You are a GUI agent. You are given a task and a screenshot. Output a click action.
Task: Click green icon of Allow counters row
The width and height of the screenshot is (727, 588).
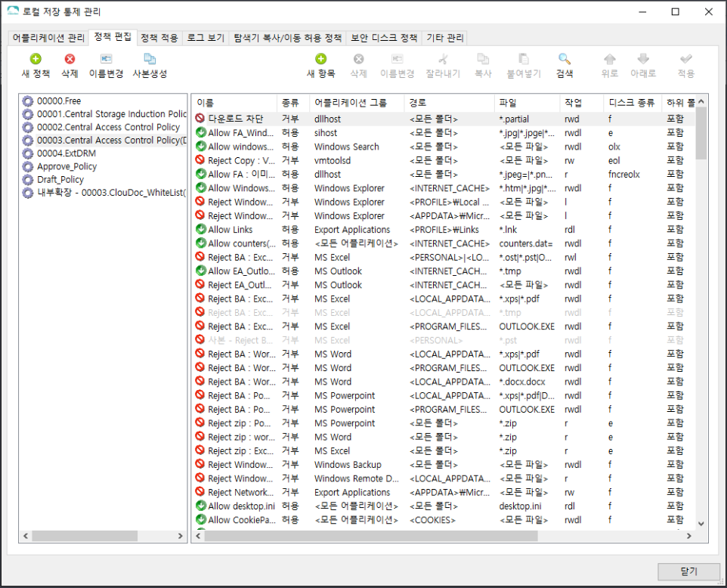[x=200, y=243]
